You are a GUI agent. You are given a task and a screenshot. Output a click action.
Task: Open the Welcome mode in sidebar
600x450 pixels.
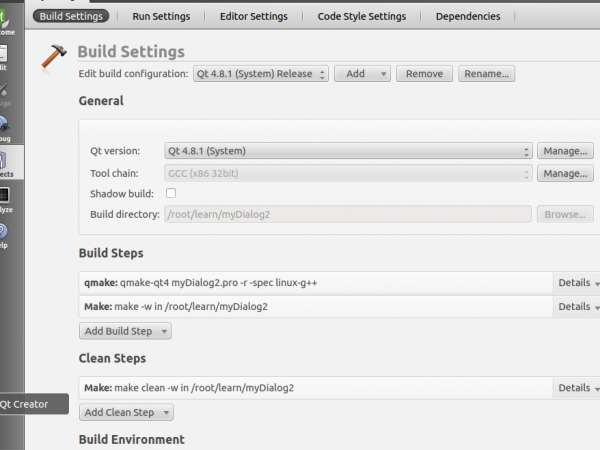[8, 21]
